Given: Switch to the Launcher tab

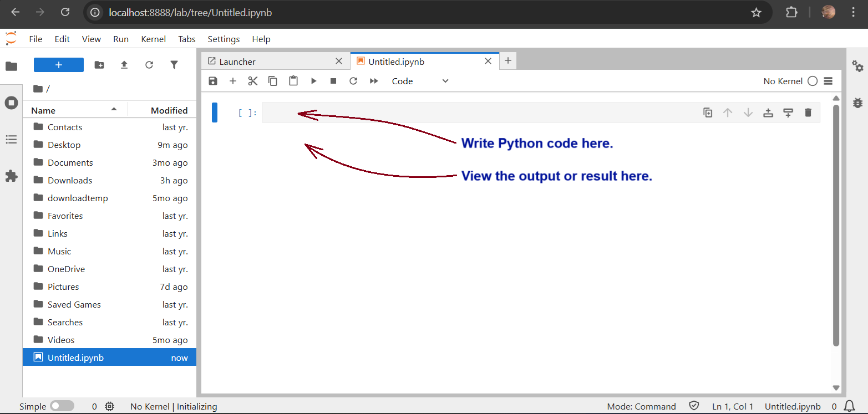Looking at the screenshot, I should pyautogui.click(x=237, y=62).
